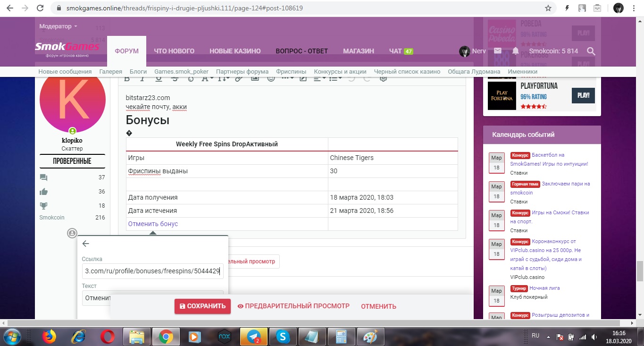Open the НОВЫЕ КАЗИНО section
Image resolution: width=644 pixels, height=346 pixels.
tap(235, 51)
